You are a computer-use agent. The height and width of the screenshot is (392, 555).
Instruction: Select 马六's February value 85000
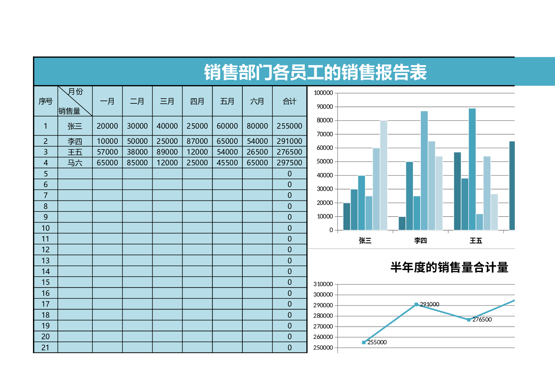(137, 163)
